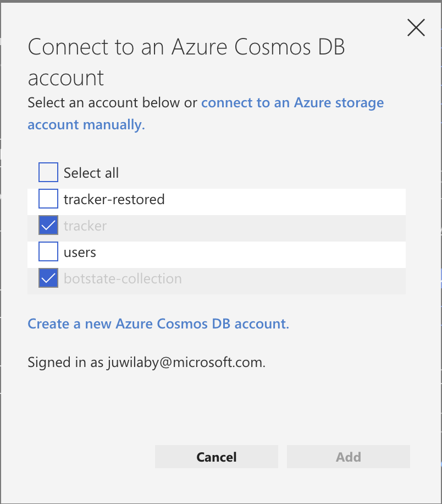
Task: Click 'Create a new Azure Cosmos DB account' link
Action: (x=158, y=324)
